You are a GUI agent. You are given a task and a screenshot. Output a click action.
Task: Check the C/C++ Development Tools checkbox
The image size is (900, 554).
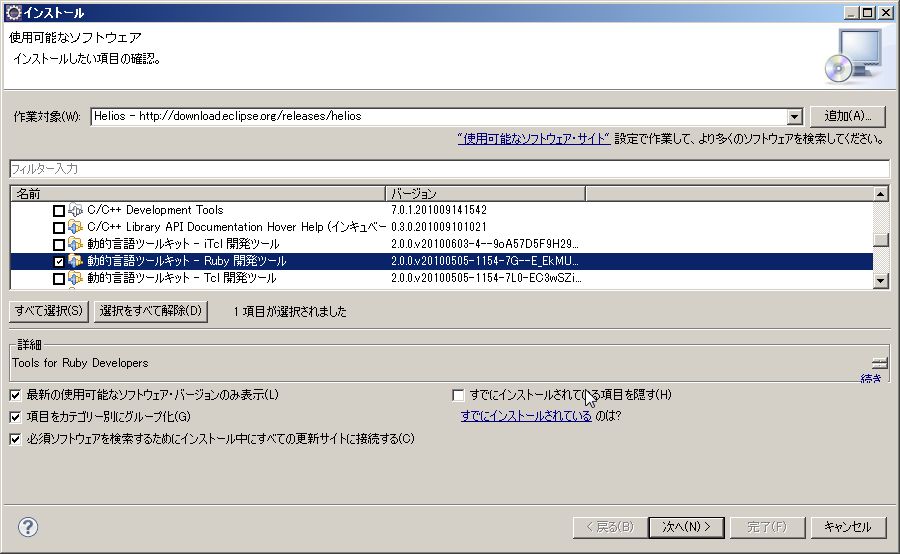tap(59, 211)
